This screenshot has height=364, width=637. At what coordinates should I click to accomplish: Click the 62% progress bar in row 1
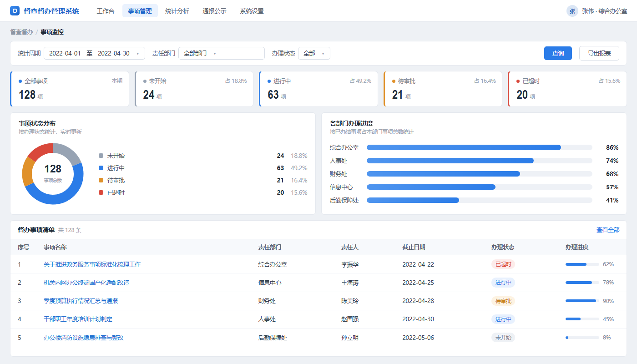tap(582, 264)
